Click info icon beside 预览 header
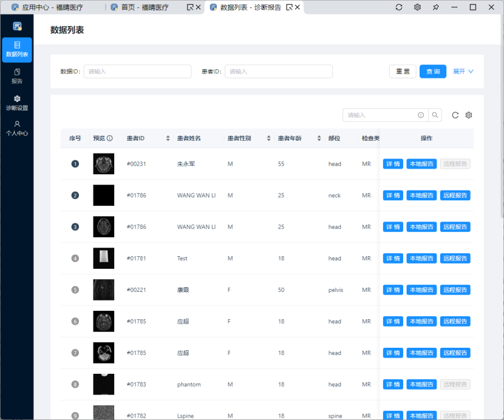The width and height of the screenshot is (504, 420). 110,138
